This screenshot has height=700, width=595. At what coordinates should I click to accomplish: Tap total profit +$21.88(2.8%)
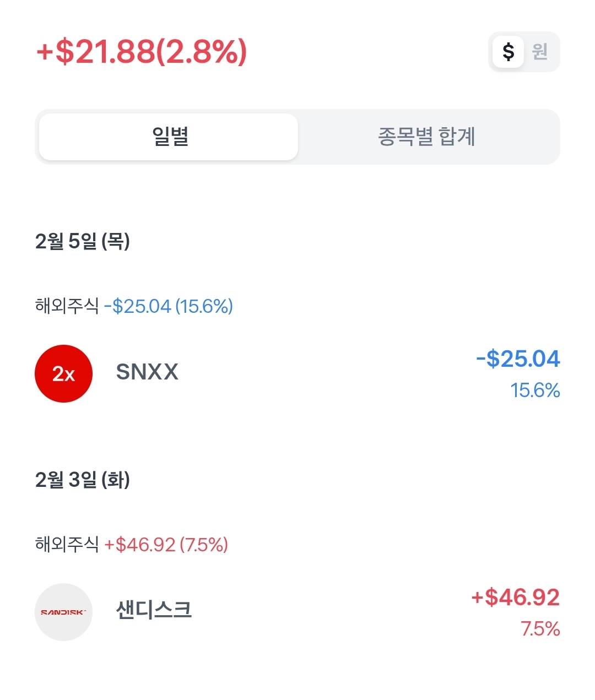pyautogui.click(x=142, y=52)
